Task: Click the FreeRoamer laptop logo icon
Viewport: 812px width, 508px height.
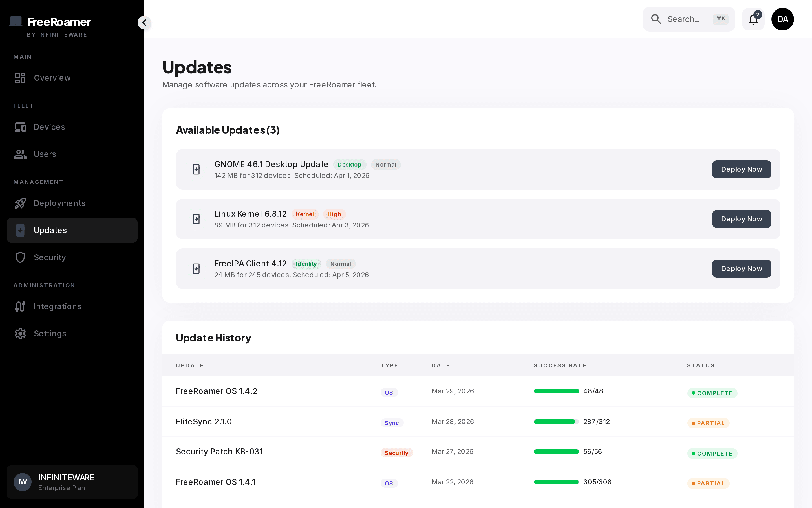Action: tap(16, 21)
